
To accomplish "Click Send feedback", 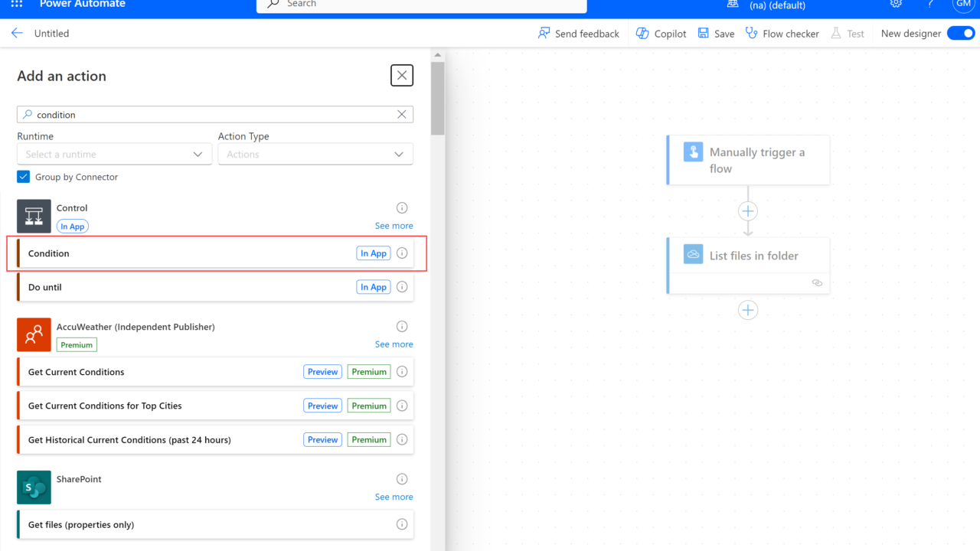I will coord(578,34).
